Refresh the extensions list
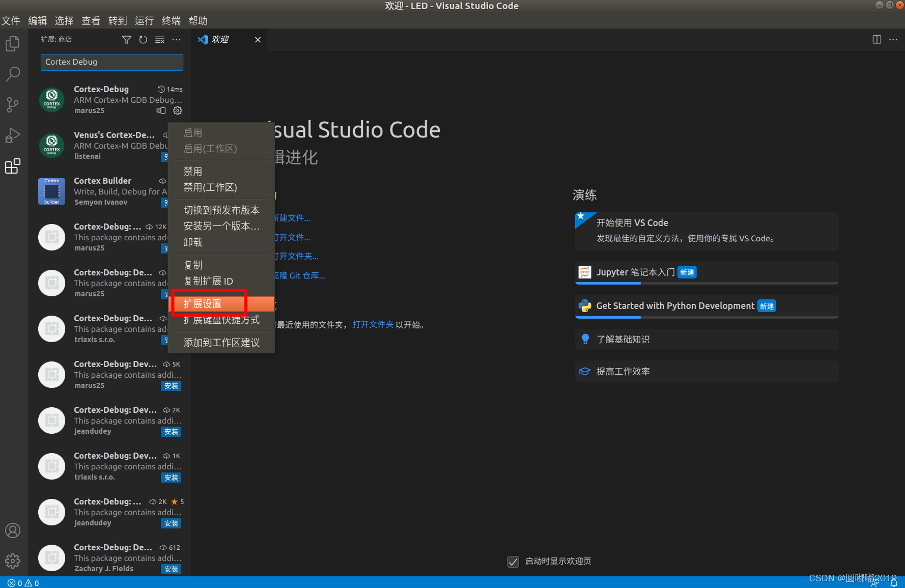Image resolution: width=905 pixels, height=588 pixels. [x=143, y=39]
